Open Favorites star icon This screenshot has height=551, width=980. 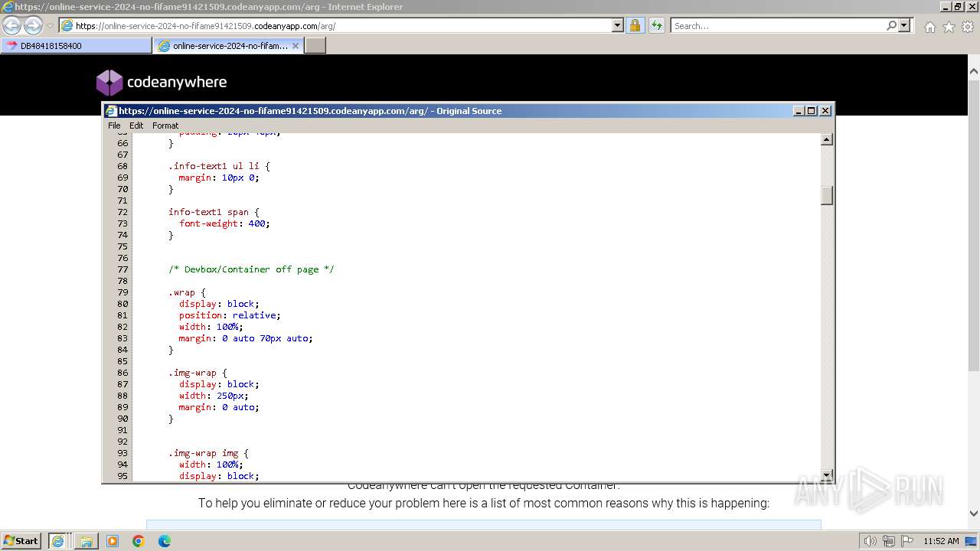tap(949, 27)
